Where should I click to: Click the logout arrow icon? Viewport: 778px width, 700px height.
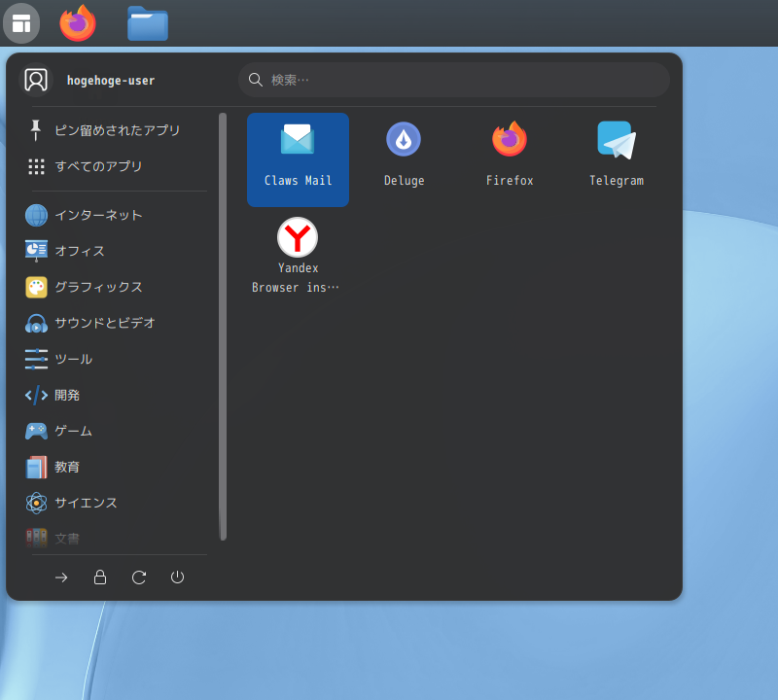point(61,577)
